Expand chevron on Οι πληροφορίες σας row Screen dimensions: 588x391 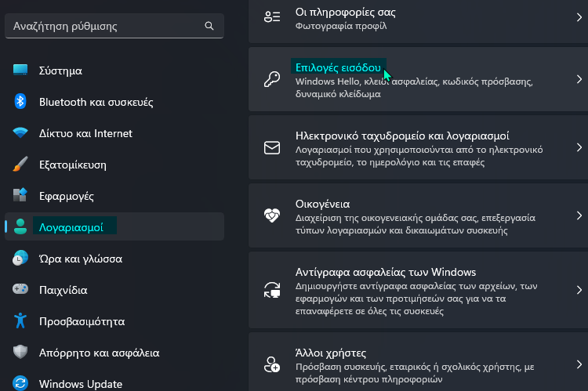point(579,17)
